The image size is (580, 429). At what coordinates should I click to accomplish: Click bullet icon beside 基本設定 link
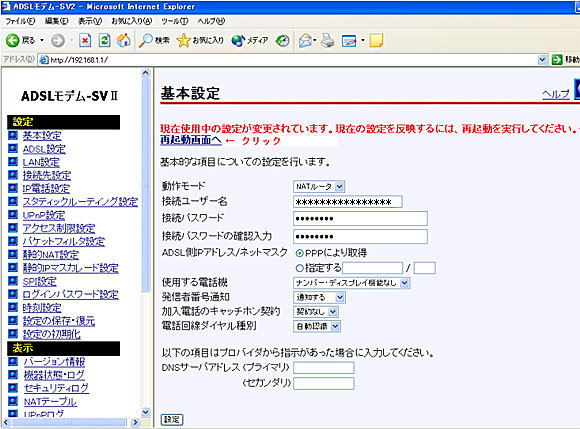click(x=13, y=135)
